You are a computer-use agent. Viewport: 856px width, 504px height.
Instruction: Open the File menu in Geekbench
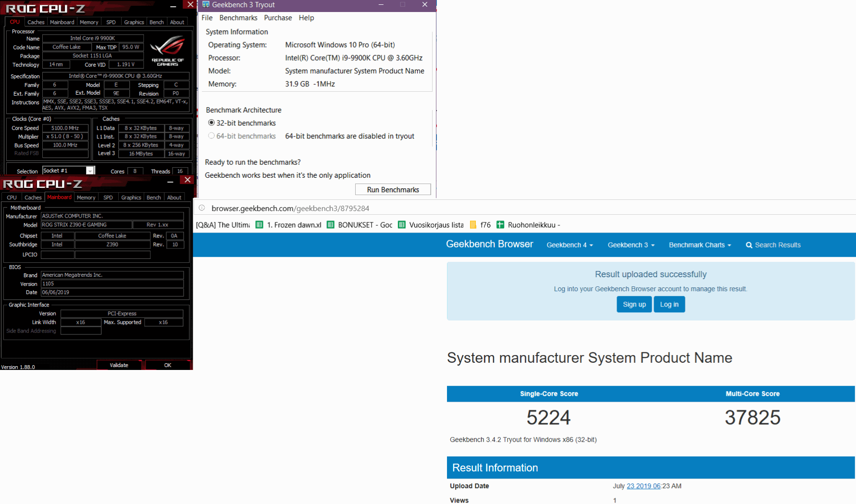coord(207,18)
